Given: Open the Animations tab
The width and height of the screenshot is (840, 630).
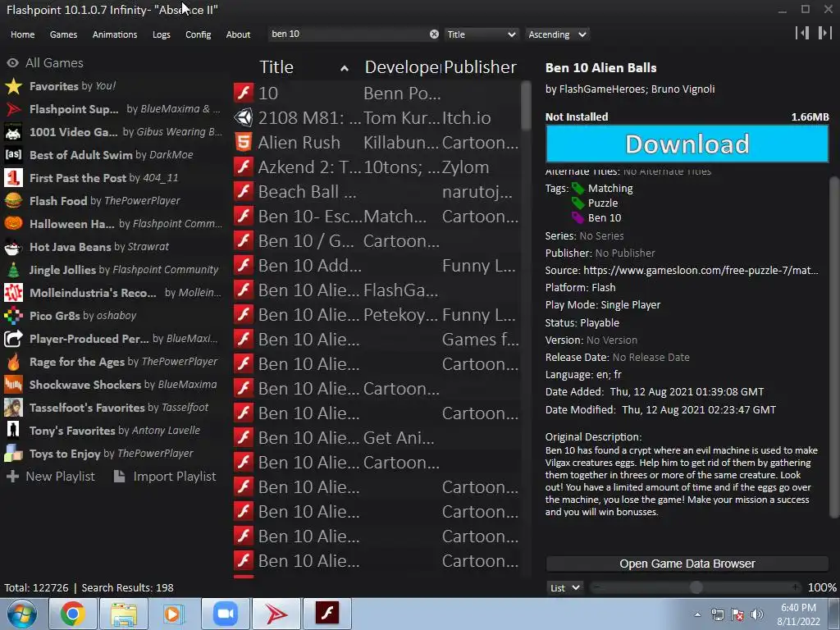Looking at the screenshot, I should click(x=115, y=34).
